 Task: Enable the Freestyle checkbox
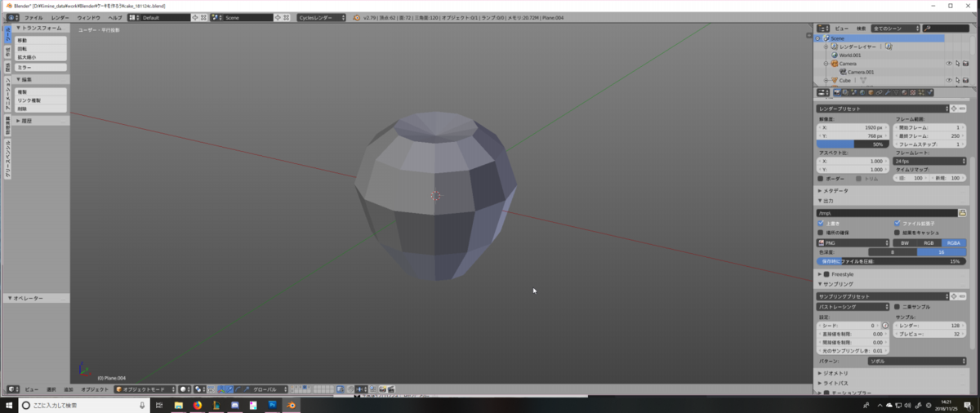click(826, 274)
